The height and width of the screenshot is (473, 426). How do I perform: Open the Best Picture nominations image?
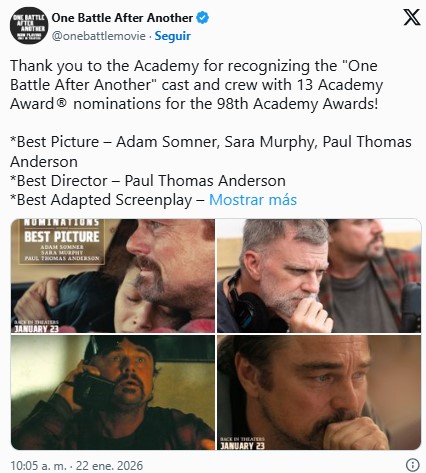113,276
